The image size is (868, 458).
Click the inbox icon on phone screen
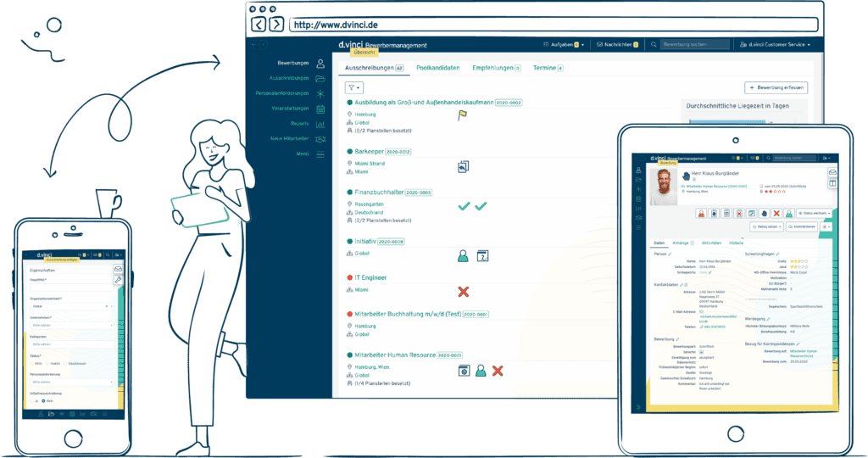118,269
